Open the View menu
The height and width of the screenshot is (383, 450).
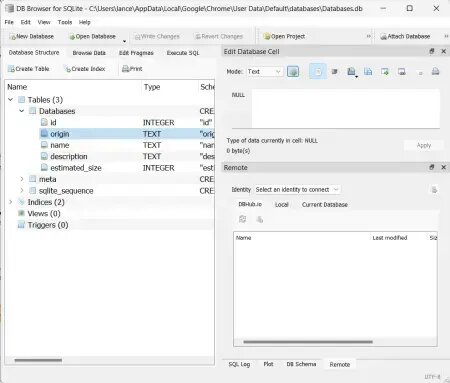[x=44, y=22]
